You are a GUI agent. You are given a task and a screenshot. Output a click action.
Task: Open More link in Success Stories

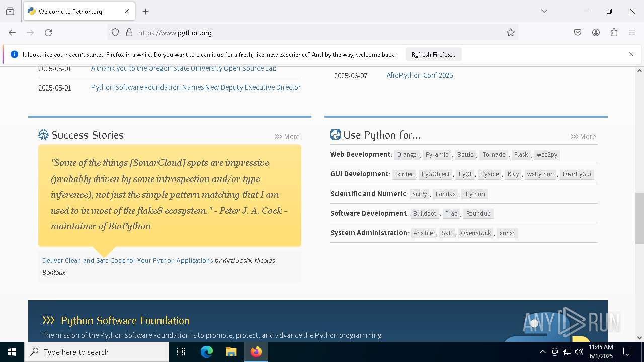[287, 137]
